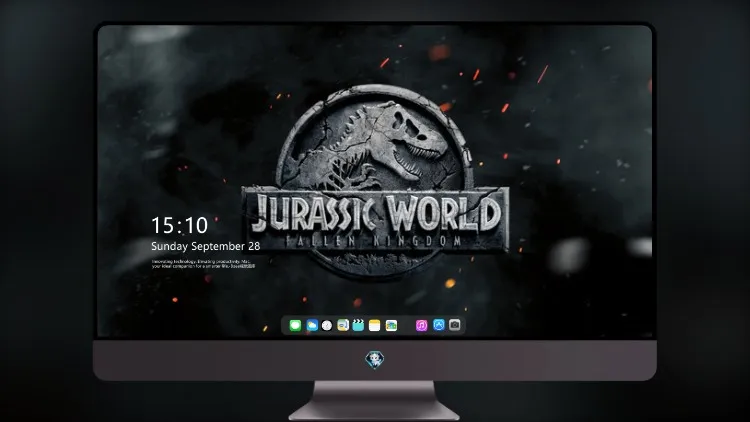Open the blue App Store icon
Screen dimensions: 750x422
coord(439,325)
